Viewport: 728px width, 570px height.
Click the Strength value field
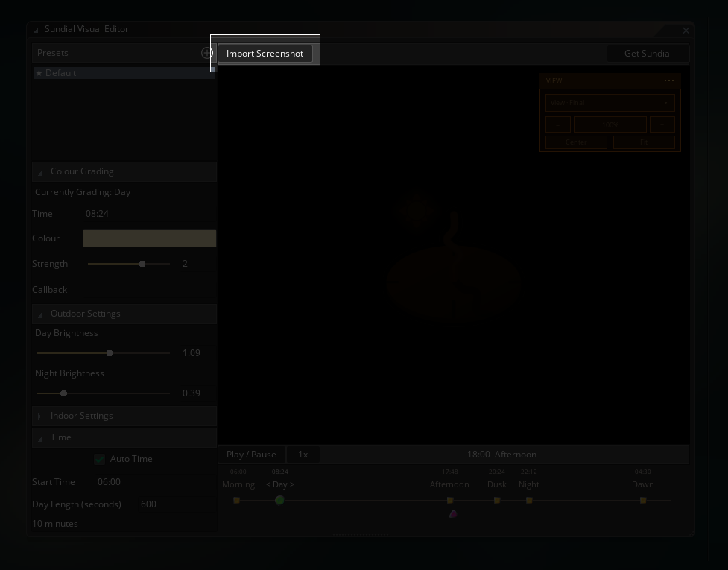197,264
